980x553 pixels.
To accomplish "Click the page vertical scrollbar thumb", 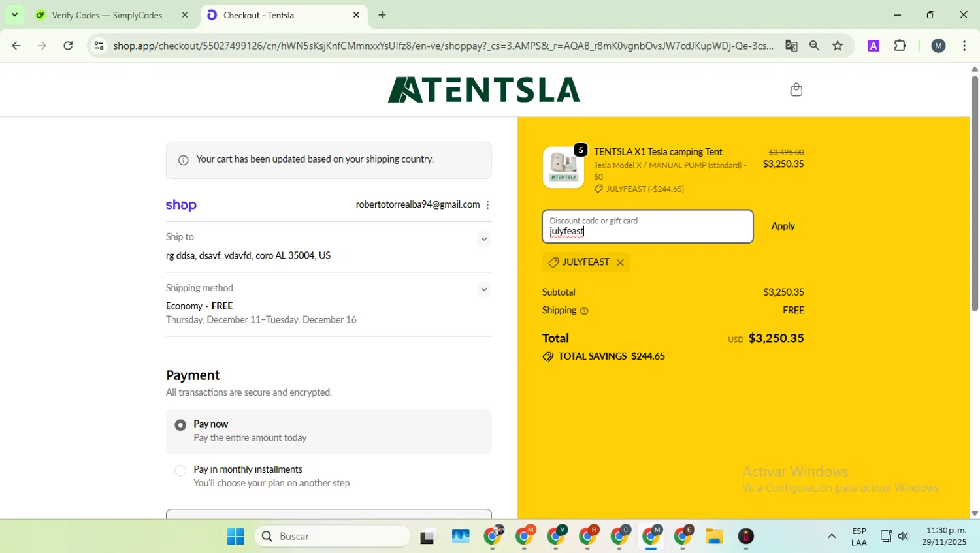I will 974,193.
